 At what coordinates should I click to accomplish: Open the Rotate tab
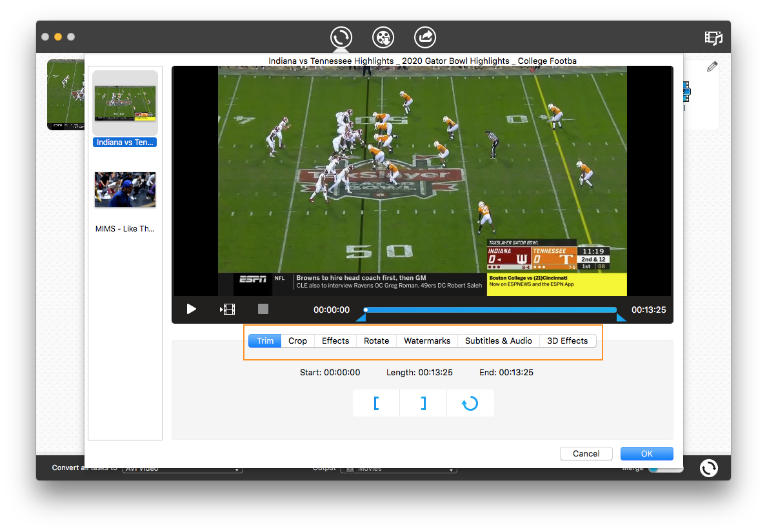pos(377,341)
